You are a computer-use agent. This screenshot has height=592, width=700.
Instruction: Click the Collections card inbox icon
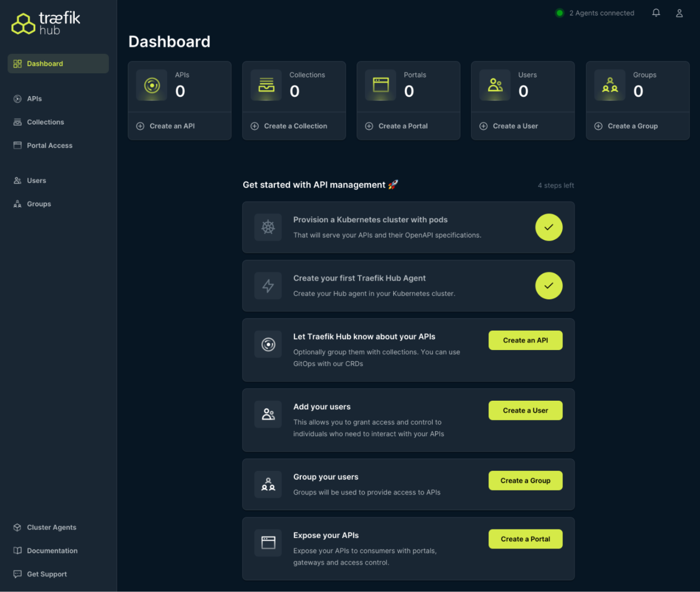(266, 85)
